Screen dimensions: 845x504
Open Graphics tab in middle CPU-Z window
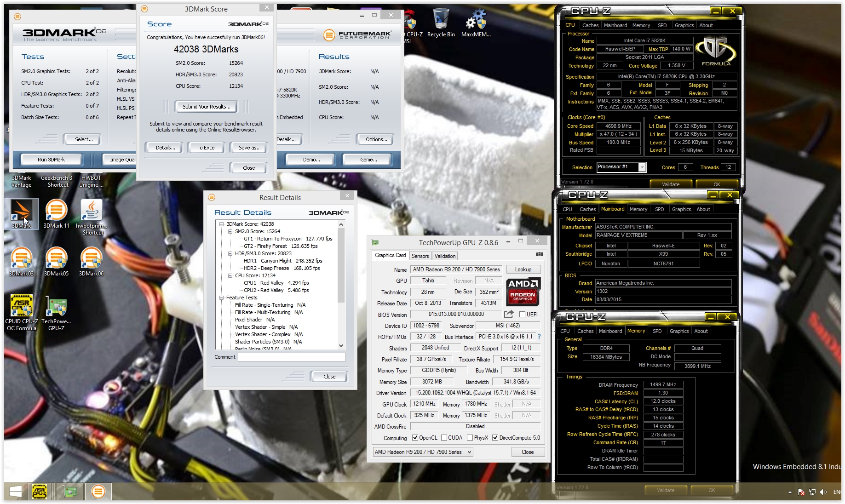(681, 209)
